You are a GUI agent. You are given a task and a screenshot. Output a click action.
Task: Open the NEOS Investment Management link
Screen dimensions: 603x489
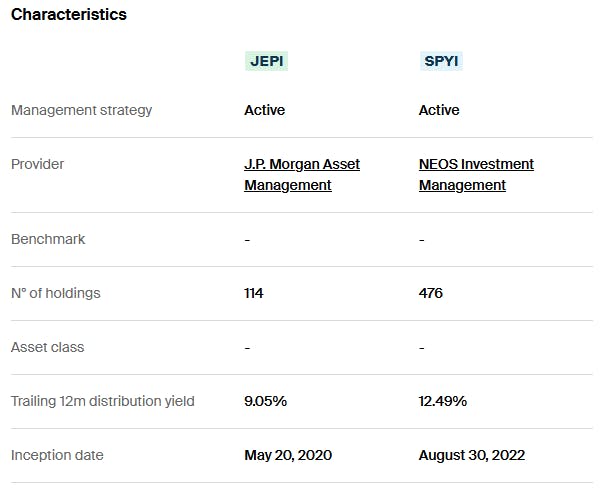(476, 174)
